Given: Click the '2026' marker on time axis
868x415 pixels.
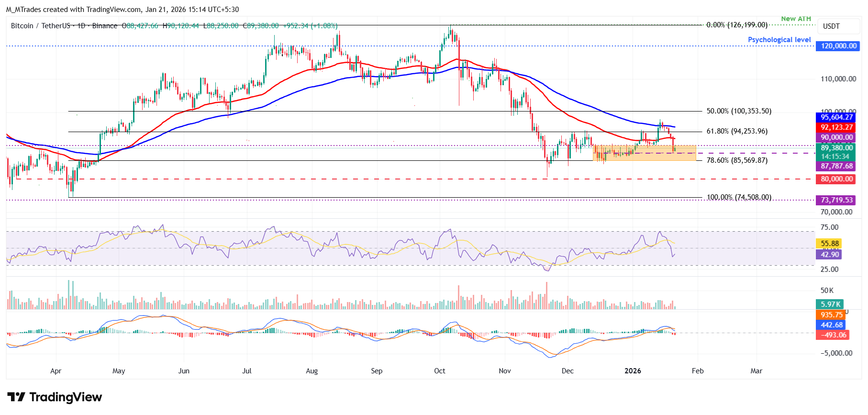Looking at the screenshot, I should point(633,371).
